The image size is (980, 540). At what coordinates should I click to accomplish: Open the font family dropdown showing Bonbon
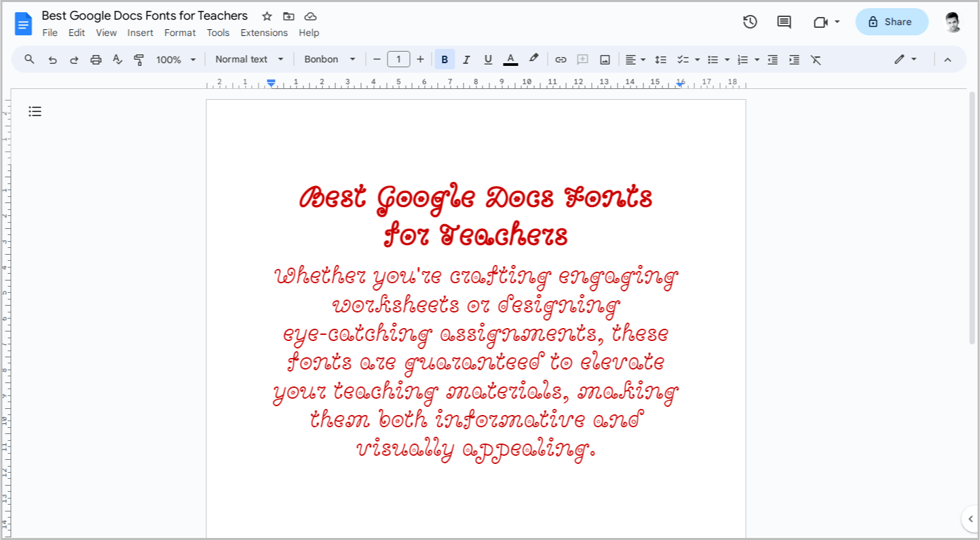click(330, 59)
